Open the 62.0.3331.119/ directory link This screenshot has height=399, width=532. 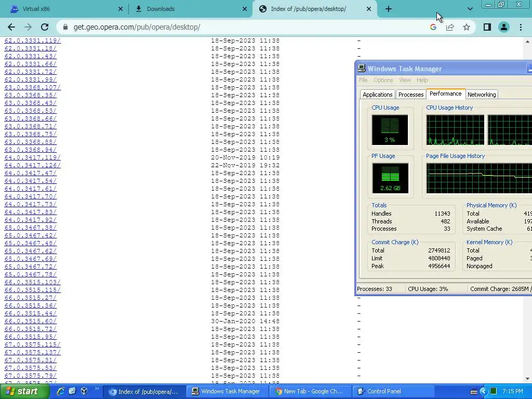pyautogui.click(x=33, y=41)
